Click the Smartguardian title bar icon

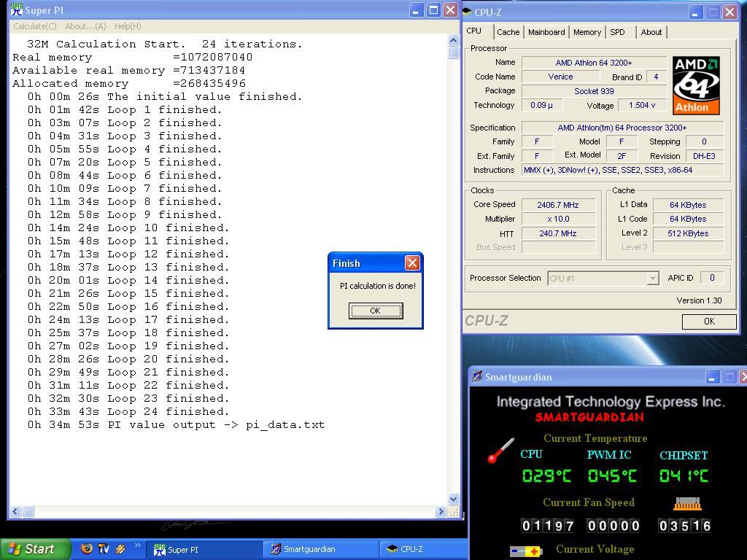(x=477, y=377)
